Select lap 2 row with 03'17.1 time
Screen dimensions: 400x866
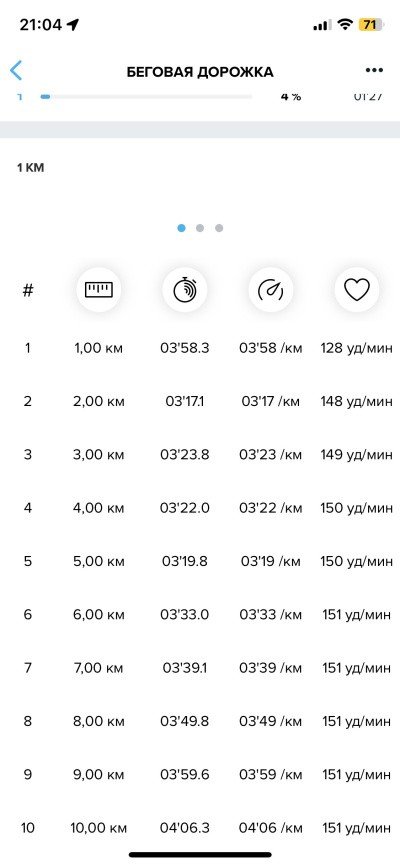(200, 402)
